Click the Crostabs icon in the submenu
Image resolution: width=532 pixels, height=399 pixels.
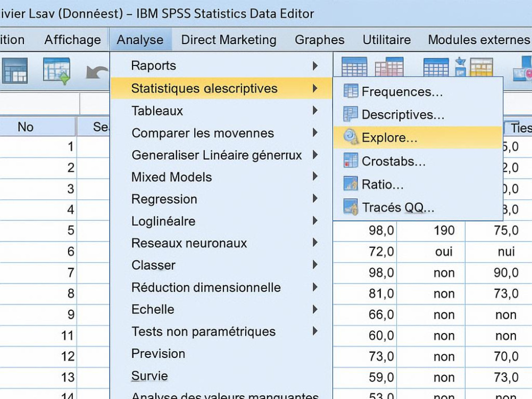pyautogui.click(x=350, y=161)
